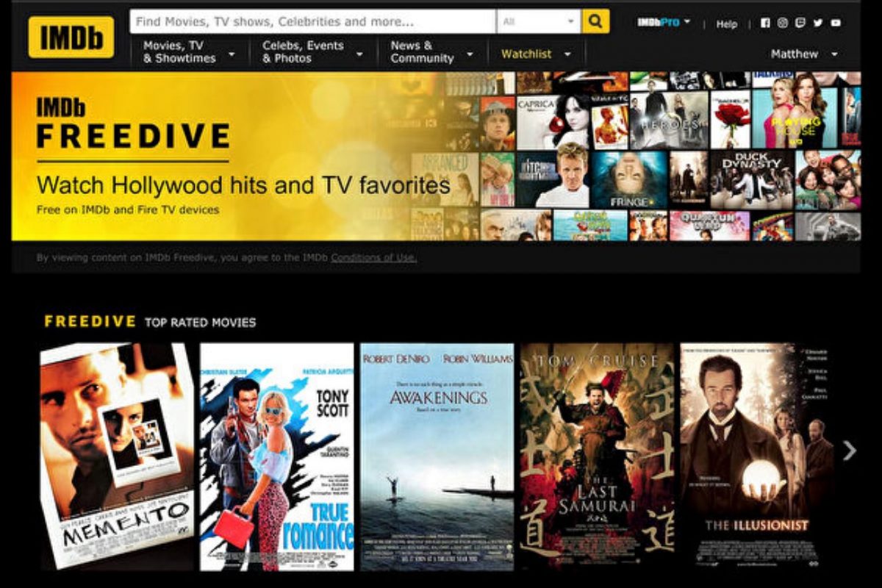Open the Movies, TV & Showtimes menu
The height and width of the screenshot is (588, 882).
188,51
